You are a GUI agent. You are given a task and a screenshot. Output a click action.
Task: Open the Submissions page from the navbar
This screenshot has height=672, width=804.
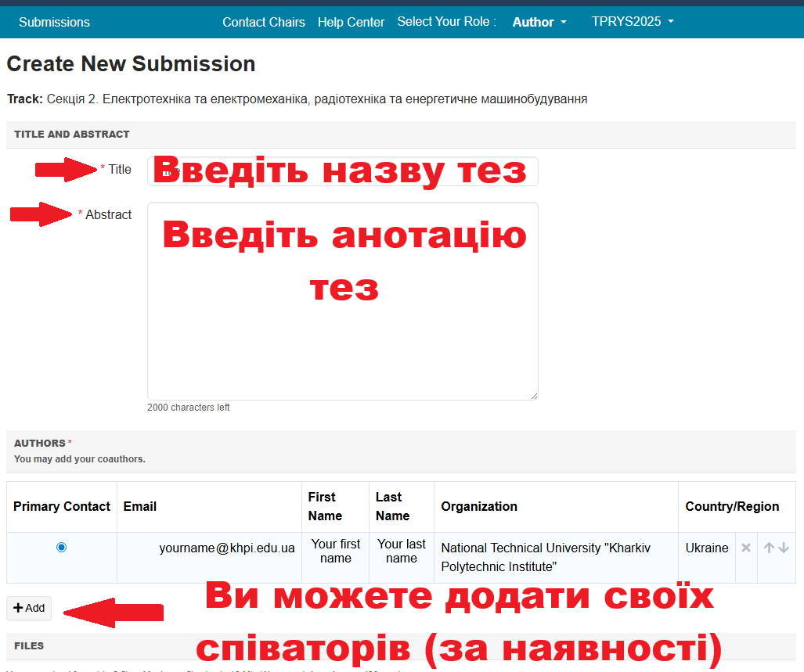pyautogui.click(x=54, y=22)
